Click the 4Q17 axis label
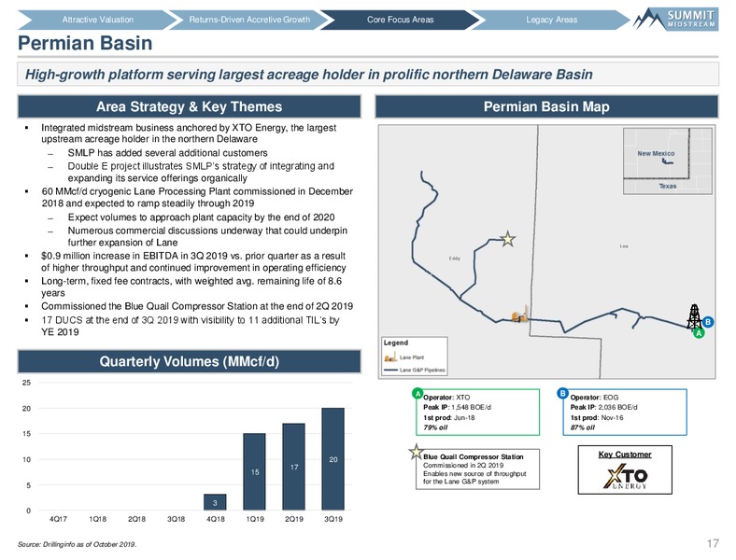Image resolution: width=736 pixels, height=560 pixels. [58, 519]
